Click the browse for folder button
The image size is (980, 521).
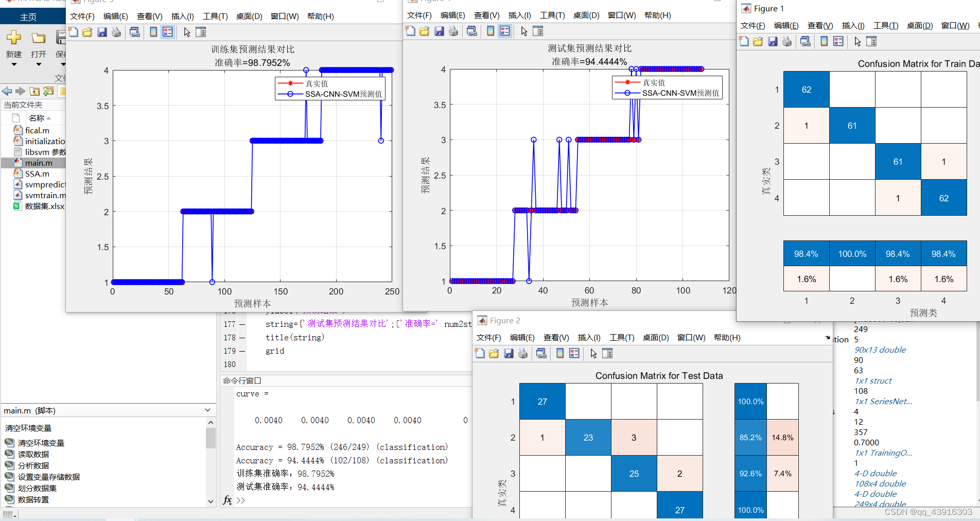48,91
